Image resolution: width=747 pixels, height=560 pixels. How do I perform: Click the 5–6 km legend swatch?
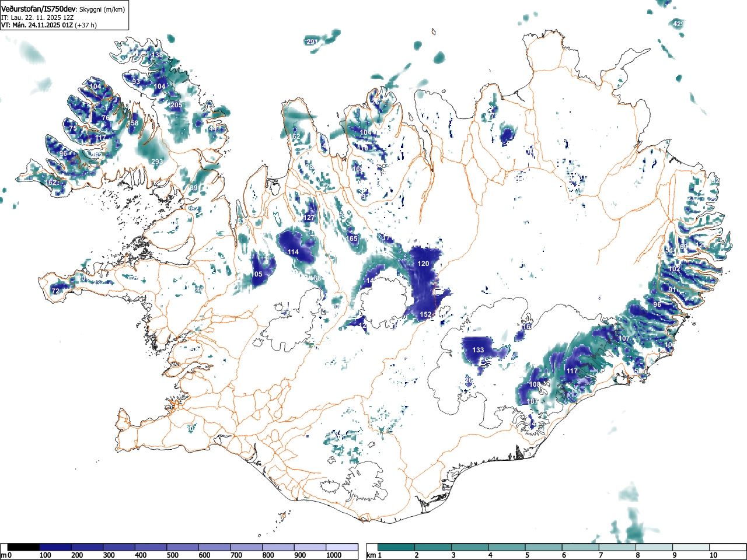pyautogui.click(x=544, y=547)
